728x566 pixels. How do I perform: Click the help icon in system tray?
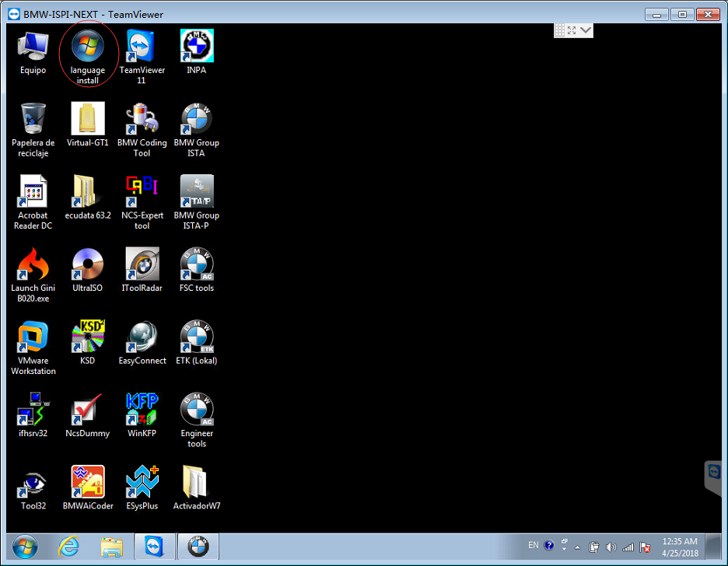pyautogui.click(x=549, y=545)
